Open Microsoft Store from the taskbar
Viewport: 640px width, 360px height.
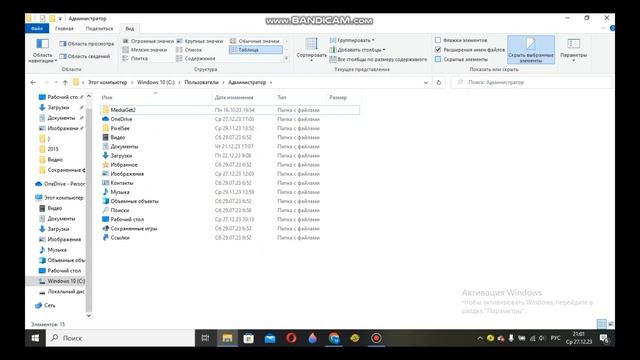[249, 338]
